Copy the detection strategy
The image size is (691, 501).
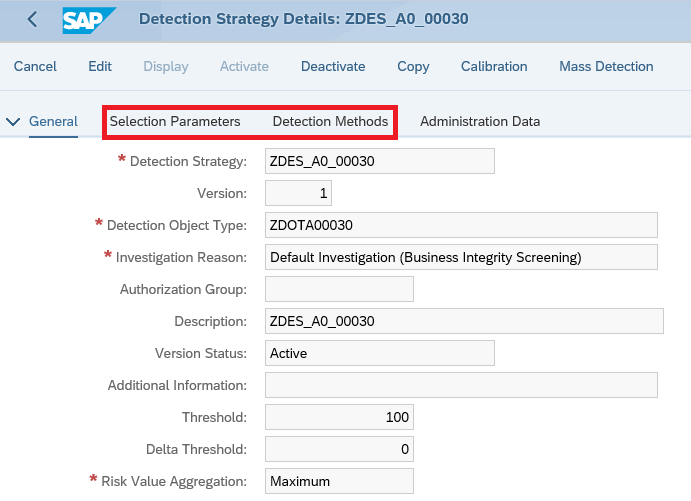pos(413,67)
